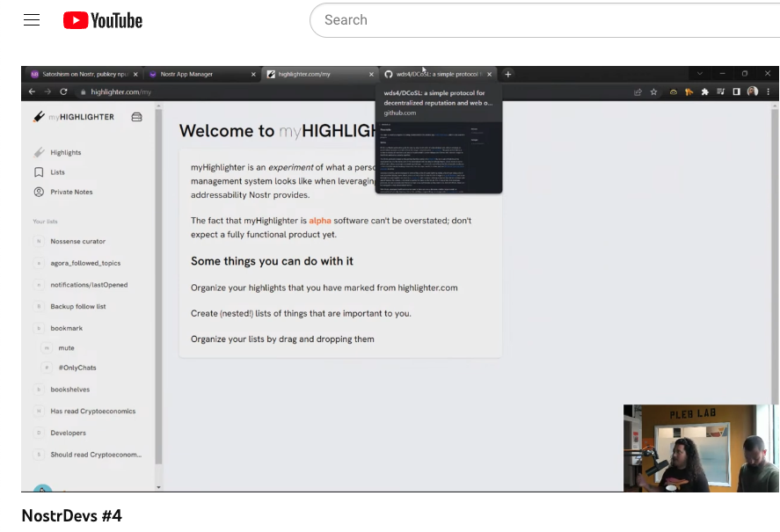This screenshot has width=780, height=532.
Task: Open the YouTube hamburger guide menu
Action: pyautogui.click(x=32, y=20)
